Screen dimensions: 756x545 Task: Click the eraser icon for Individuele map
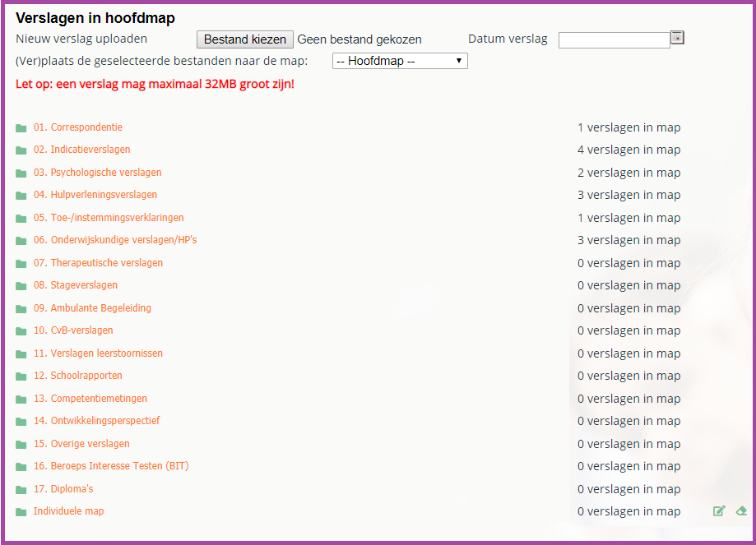[x=741, y=511]
